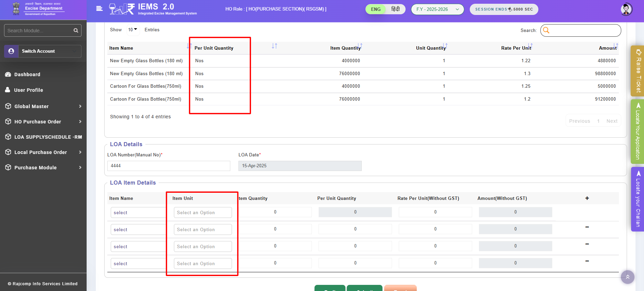Open the F.Y 2025-2026 dropdown
Image resolution: width=644 pixels, height=291 pixels.
(x=437, y=9)
